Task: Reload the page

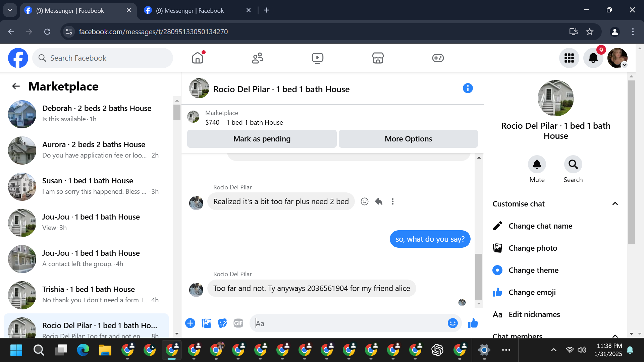Action: pos(47,32)
